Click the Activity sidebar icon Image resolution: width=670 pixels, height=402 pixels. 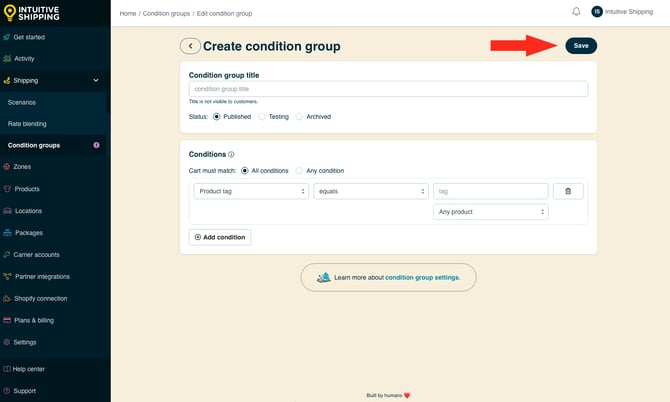click(x=7, y=59)
